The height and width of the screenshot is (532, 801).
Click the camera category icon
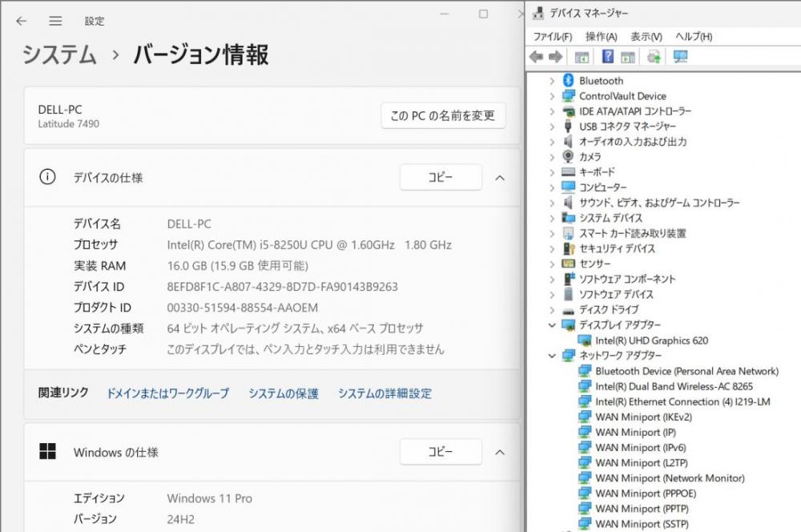click(x=568, y=156)
